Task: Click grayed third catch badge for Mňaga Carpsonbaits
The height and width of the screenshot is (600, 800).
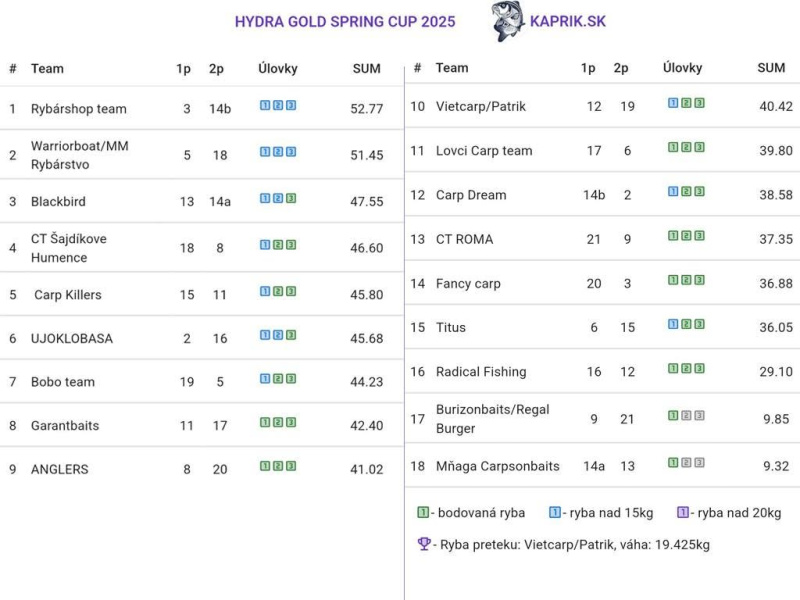Action: point(699,463)
